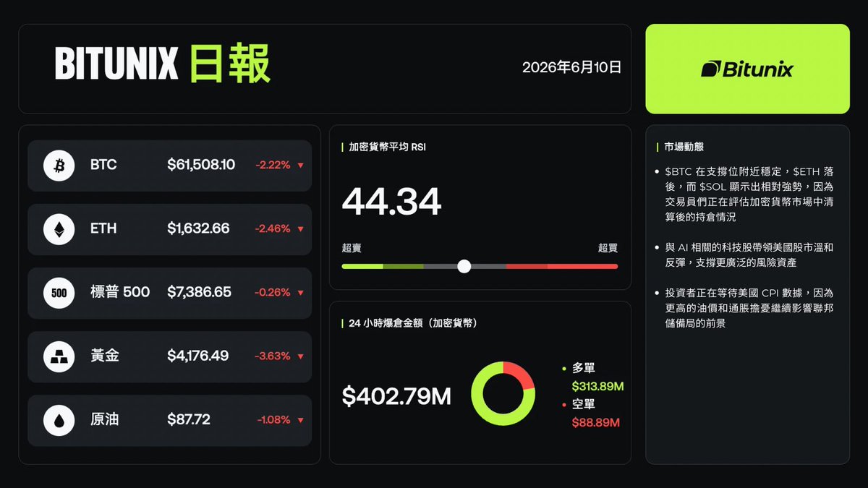Screen dimensions: 868x488
Task: Click the 24 小時爆倉金額 heading
Action: [413, 323]
